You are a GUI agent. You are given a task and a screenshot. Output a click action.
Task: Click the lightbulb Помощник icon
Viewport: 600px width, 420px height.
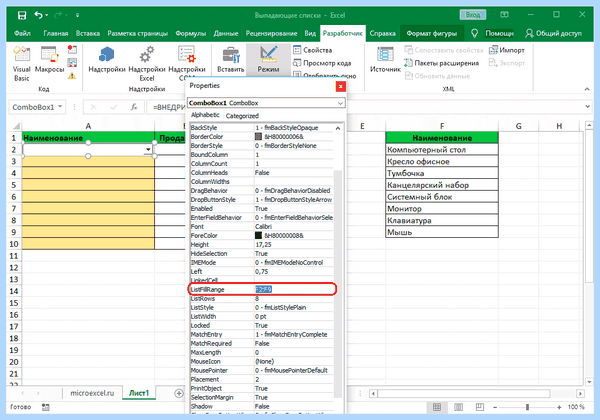[474, 34]
